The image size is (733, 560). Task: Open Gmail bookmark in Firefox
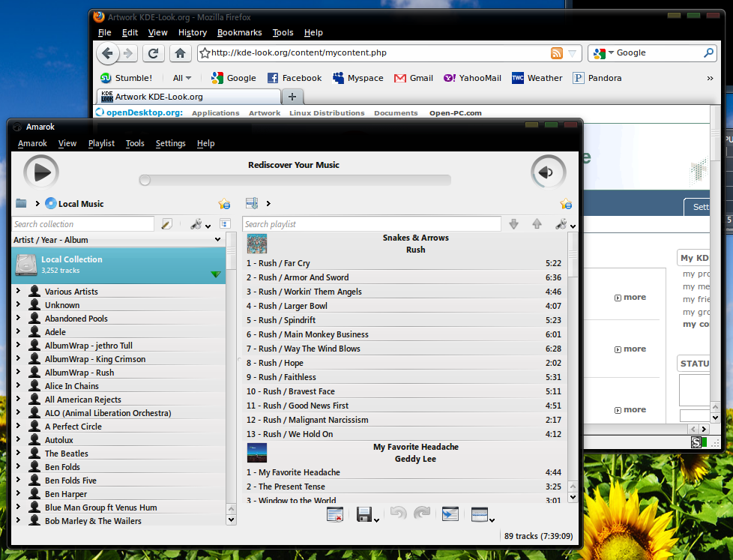(x=413, y=78)
